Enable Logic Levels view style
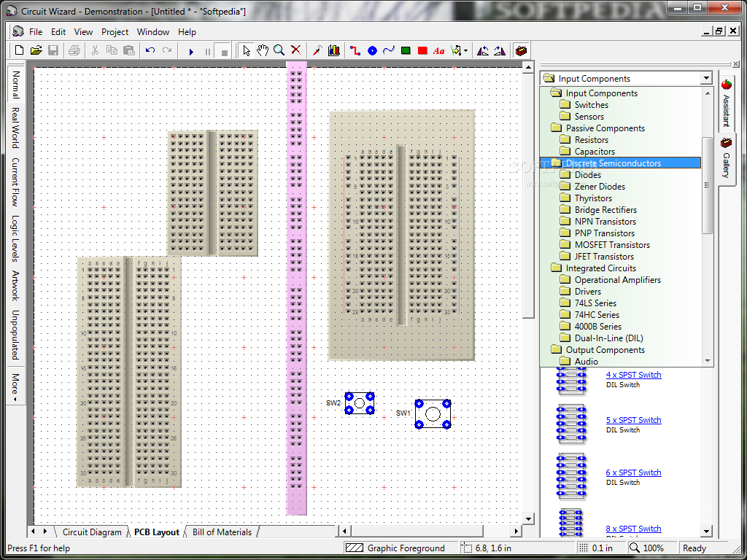The width and height of the screenshot is (747, 560). click(15, 239)
